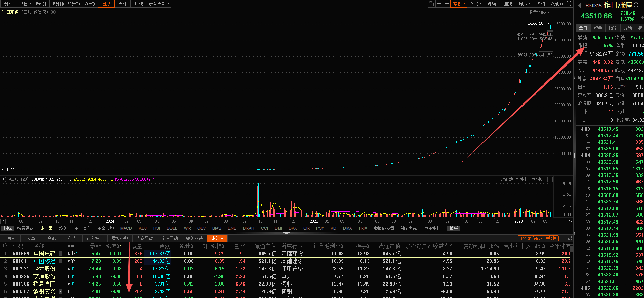Click the T marker icon in 播恩集团 row
Image resolution: width=644 pixels, height=298 pixels.
[72, 284]
